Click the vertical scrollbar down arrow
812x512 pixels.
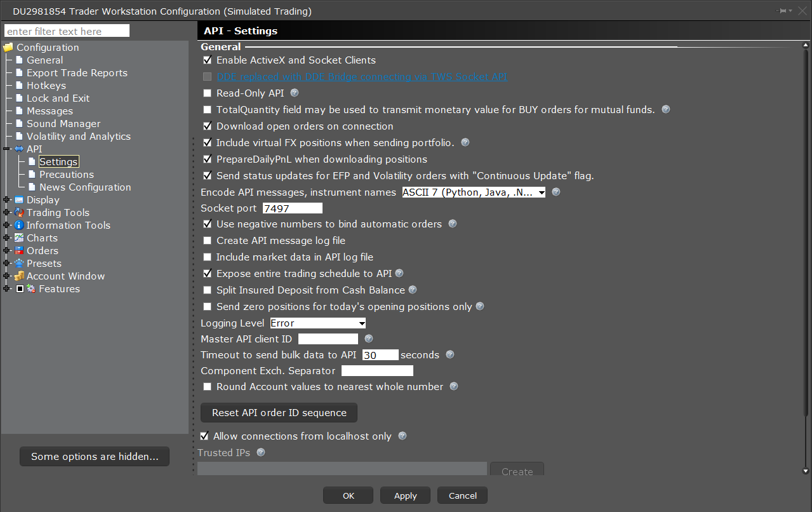[806, 471]
